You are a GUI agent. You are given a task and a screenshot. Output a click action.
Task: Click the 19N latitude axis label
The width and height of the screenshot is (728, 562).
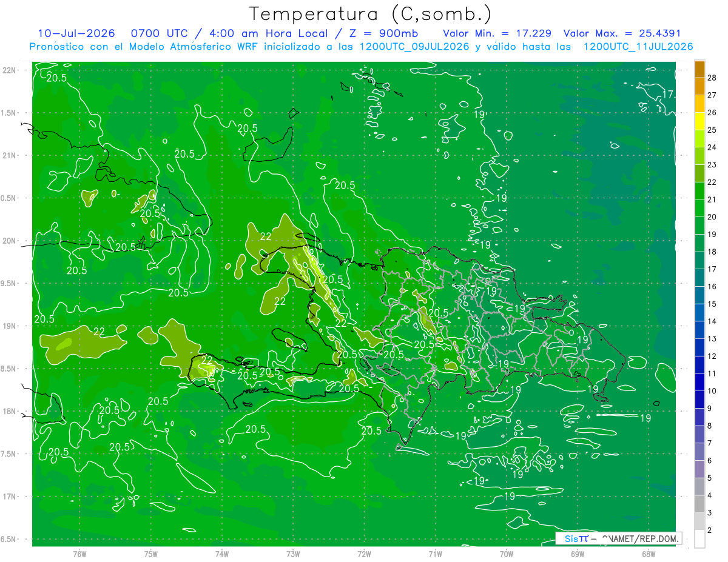pyautogui.click(x=10, y=326)
